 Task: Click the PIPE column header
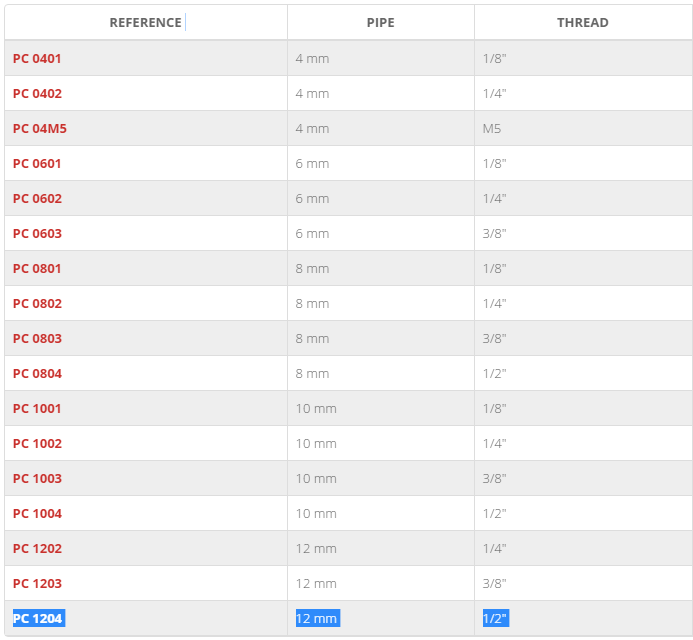pyautogui.click(x=381, y=23)
